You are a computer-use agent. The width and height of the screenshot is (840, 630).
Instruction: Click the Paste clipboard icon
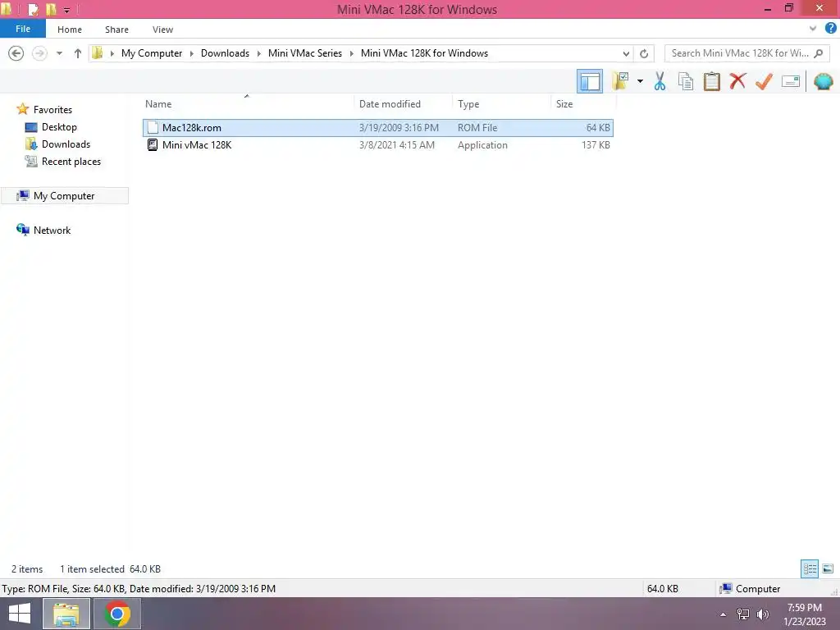coord(711,81)
